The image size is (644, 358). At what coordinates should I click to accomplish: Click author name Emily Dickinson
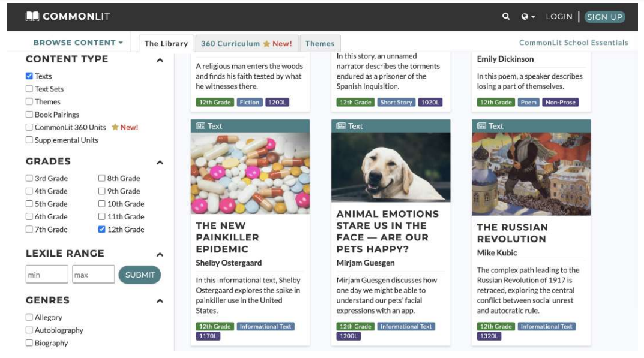[505, 59]
